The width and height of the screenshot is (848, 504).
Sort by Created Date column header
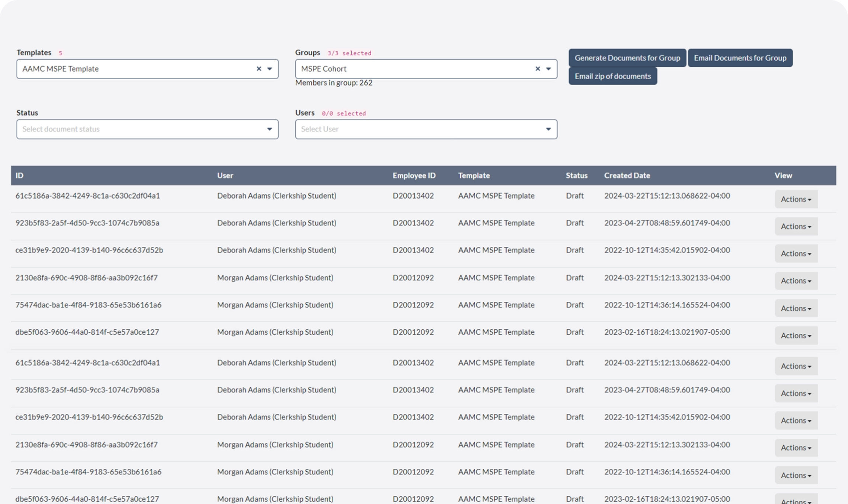(x=627, y=176)
